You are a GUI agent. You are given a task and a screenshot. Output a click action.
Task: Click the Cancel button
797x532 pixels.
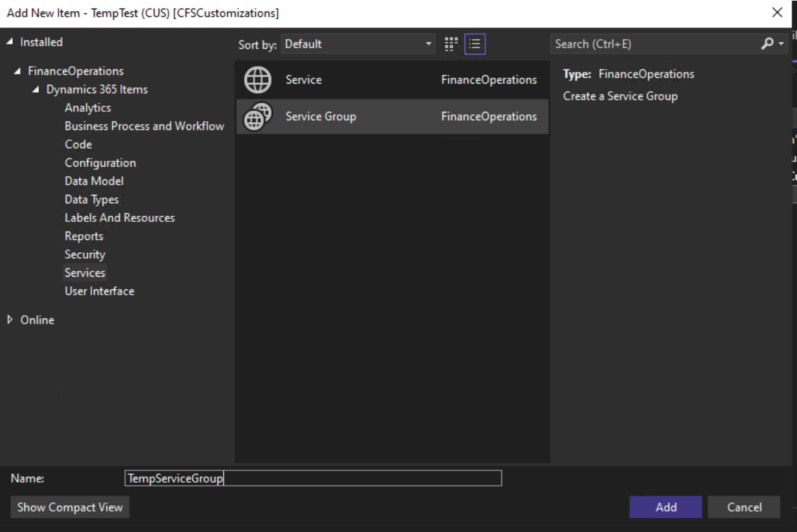point(744,507)
